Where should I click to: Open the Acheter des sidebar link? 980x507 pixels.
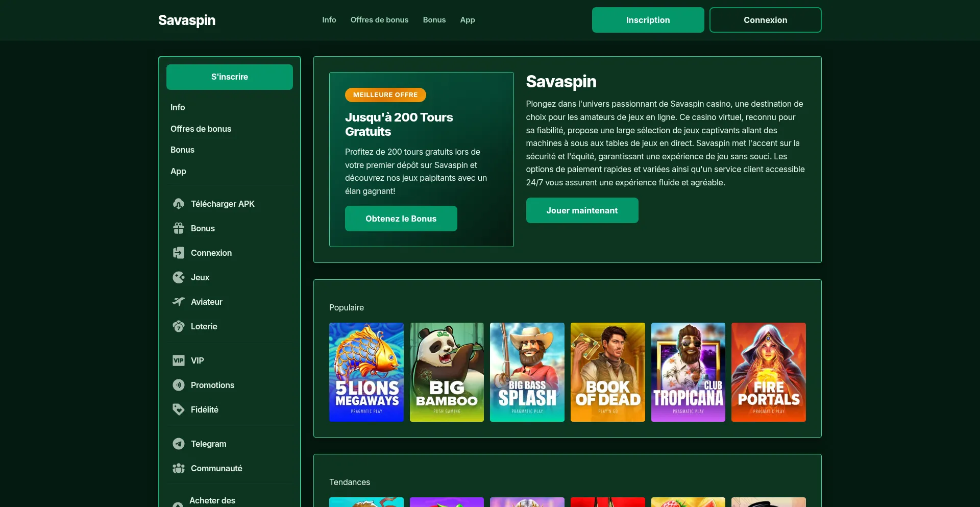tap(212, 501)
